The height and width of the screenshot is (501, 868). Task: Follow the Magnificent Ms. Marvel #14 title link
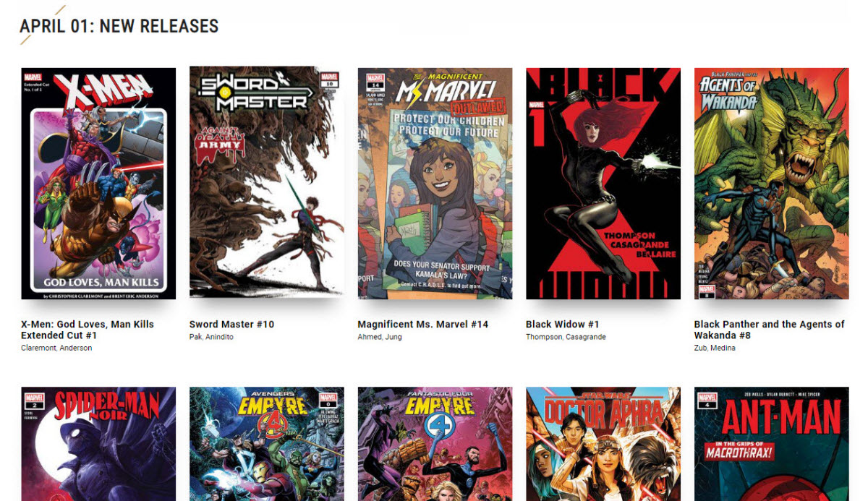tap(423, 325)
